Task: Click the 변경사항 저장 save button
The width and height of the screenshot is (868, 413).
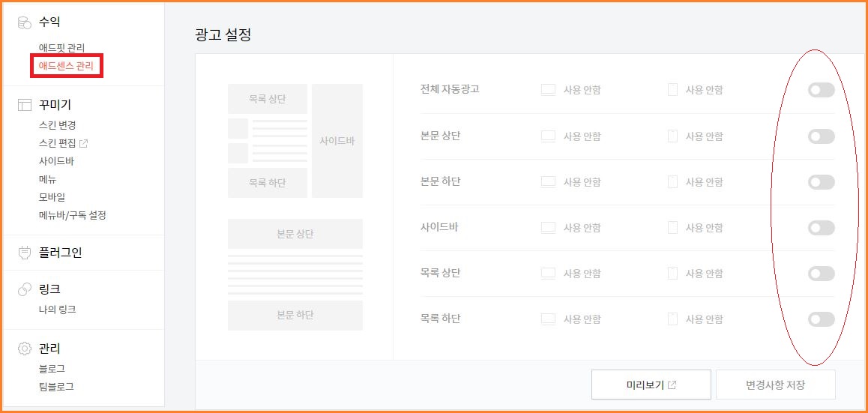Action: [x=776, y=385]
